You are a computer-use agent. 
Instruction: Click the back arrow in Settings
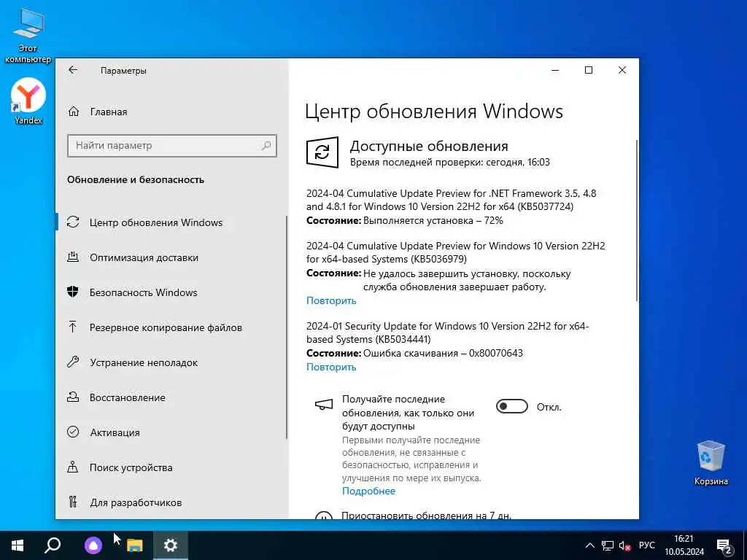(72, 70)
